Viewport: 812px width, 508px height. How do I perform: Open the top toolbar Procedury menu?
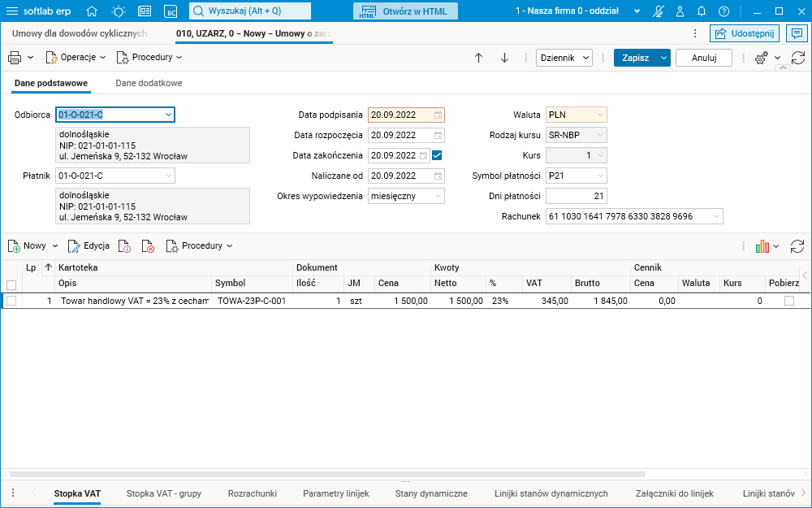click(x=149, y=58)
